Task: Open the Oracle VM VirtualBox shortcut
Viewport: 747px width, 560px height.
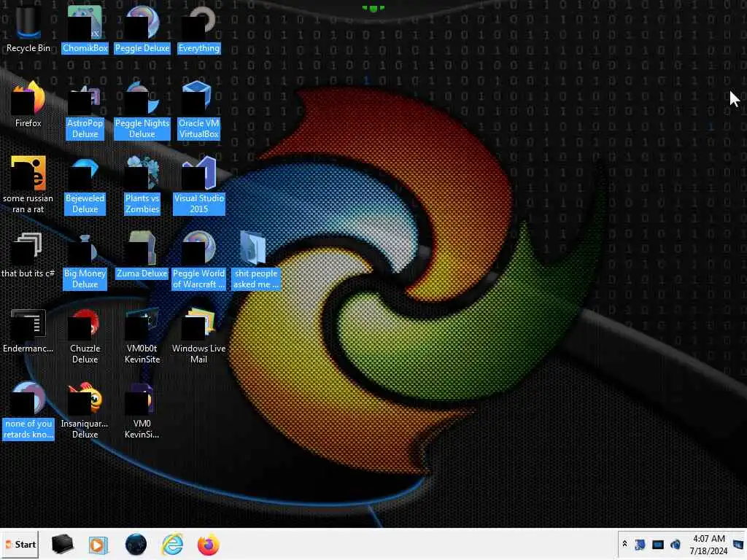Action: (x=198, y=109)
